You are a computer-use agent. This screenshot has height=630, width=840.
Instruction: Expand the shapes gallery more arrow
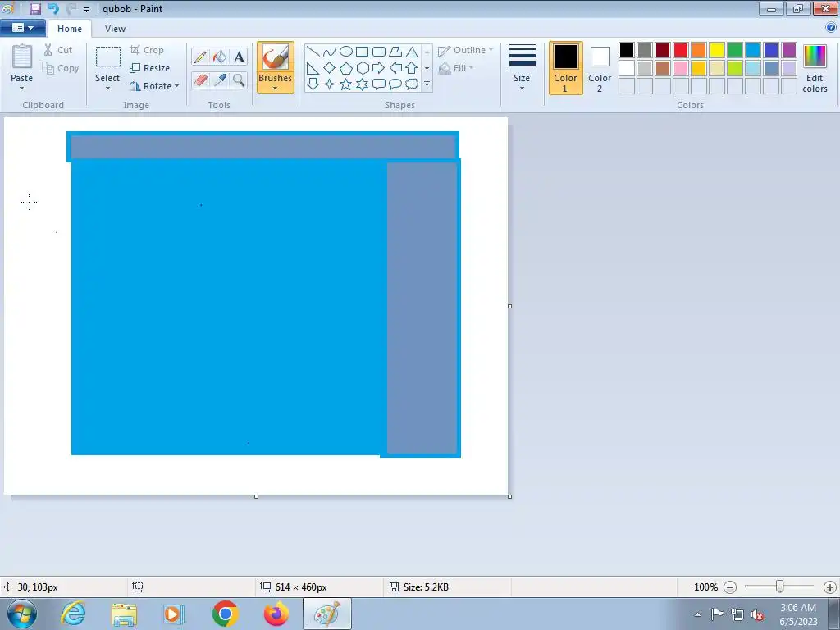click(427, 84)
